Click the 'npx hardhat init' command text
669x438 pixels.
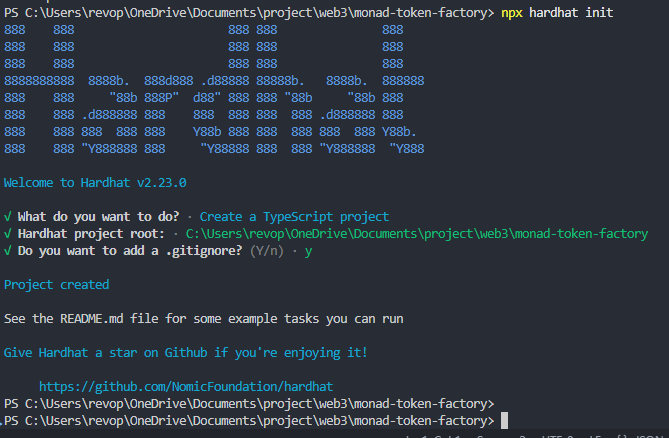[x=557, y=13]
